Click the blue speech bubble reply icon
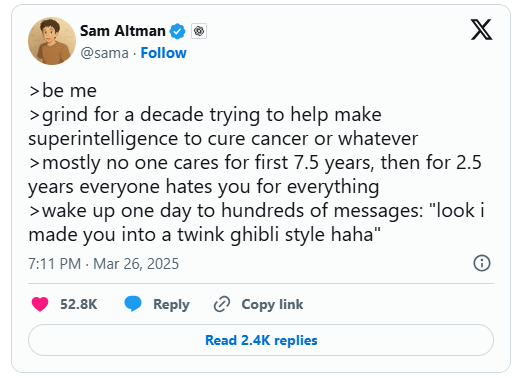 click(133, 304)
